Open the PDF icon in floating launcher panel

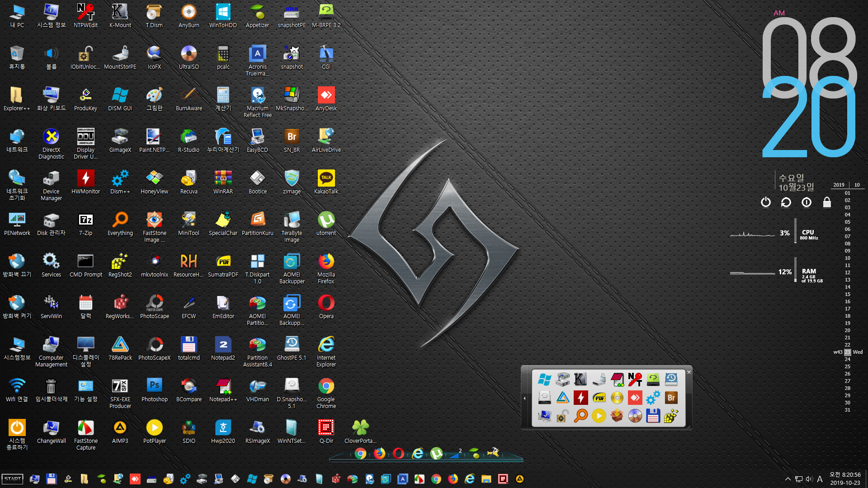[599, 398]
